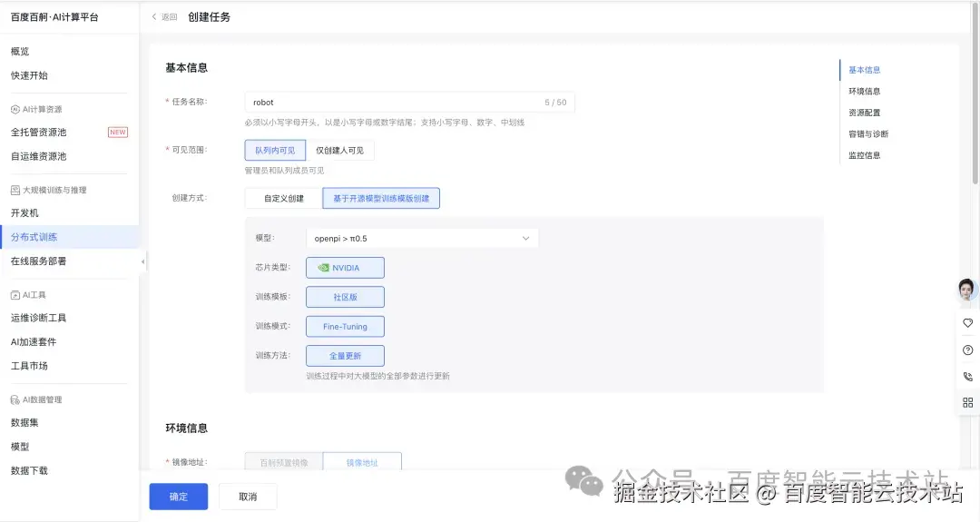The image size is (980, 522).
Task: Jump to 基本信息 anchor
Action: point(865,70)
